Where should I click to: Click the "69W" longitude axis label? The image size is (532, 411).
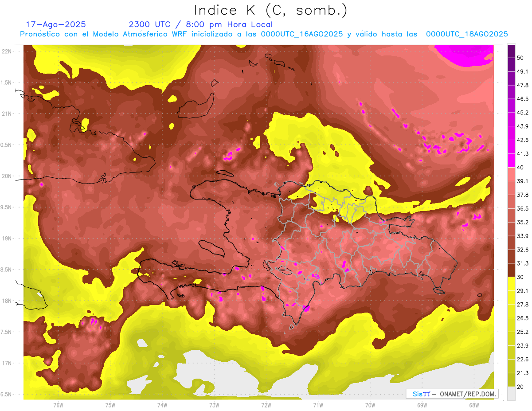click(x=422, y=405)
